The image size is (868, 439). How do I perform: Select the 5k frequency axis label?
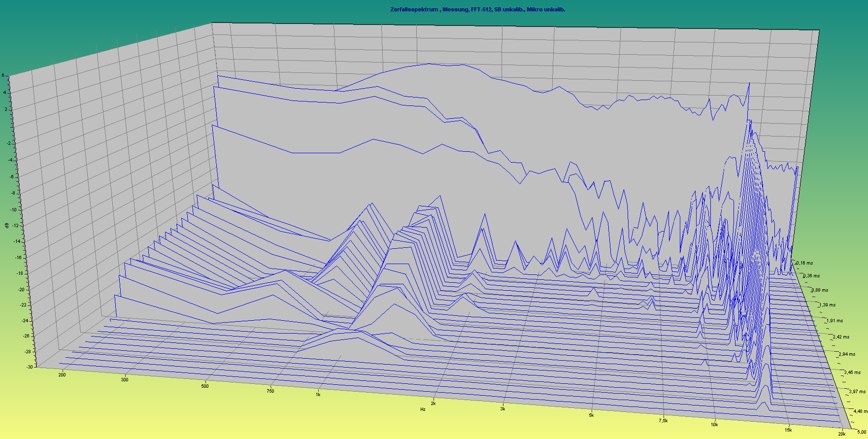pyautogui.click(x=591, y=415)
